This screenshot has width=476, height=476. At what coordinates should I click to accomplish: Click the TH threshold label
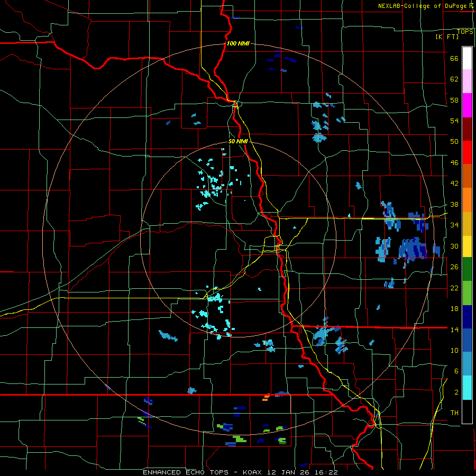point(454,413)
